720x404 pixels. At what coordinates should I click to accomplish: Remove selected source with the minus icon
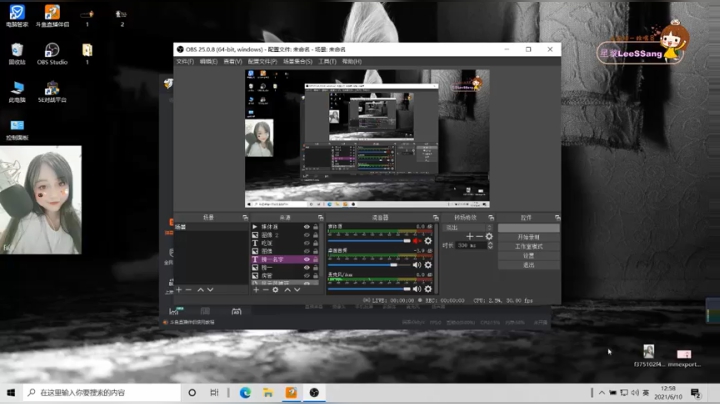point(265,290)
